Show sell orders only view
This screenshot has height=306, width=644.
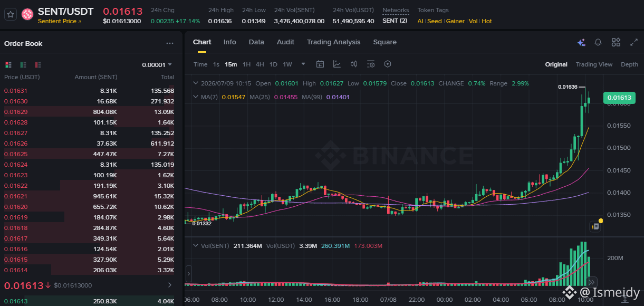[x=37, y=64]
